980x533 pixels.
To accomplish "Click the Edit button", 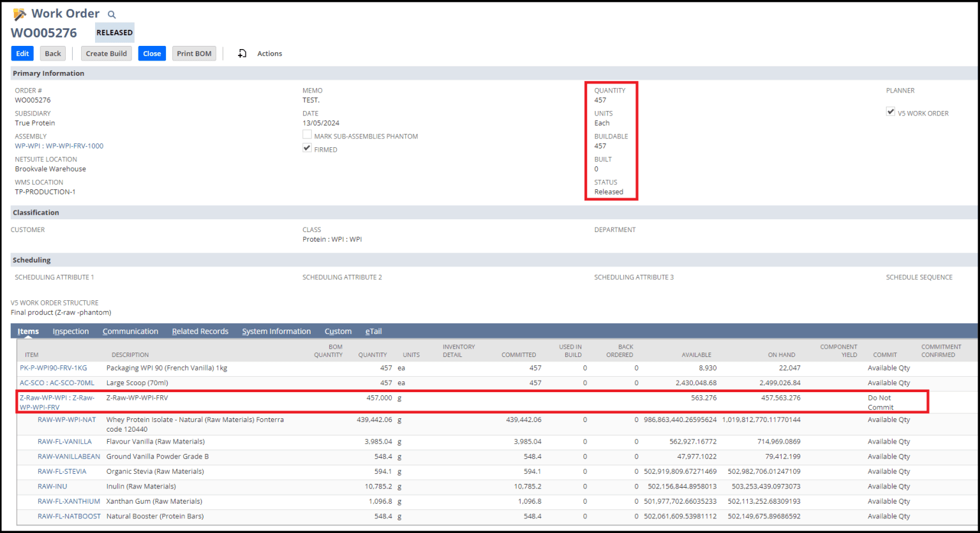I will (x=22, y=54).
